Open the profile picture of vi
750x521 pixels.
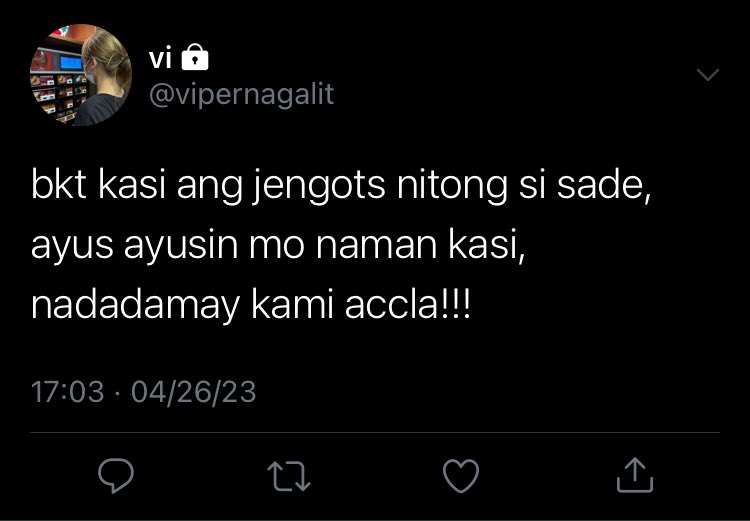click(81, 75)
